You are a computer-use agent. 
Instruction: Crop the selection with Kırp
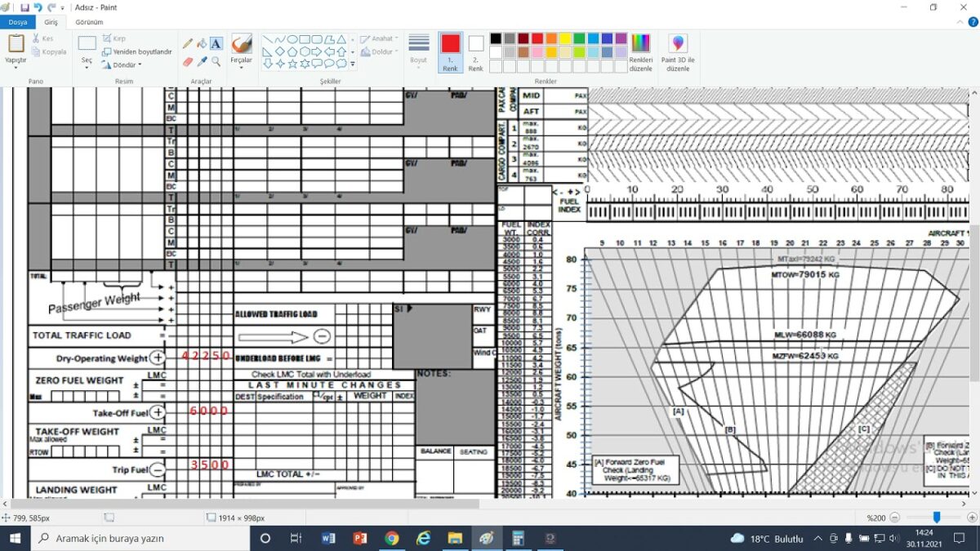114,38
